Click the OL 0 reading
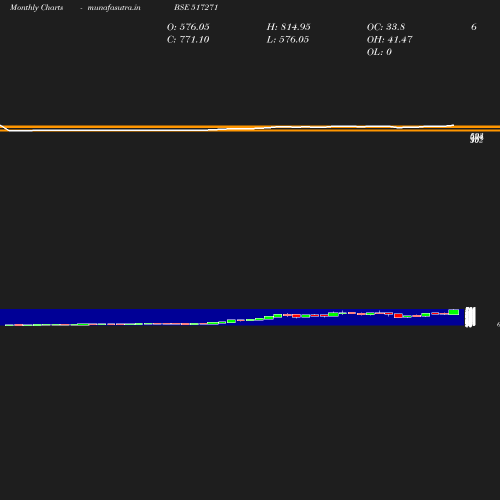The height and width of the screenshot is (500, 500). click(379, 52)
